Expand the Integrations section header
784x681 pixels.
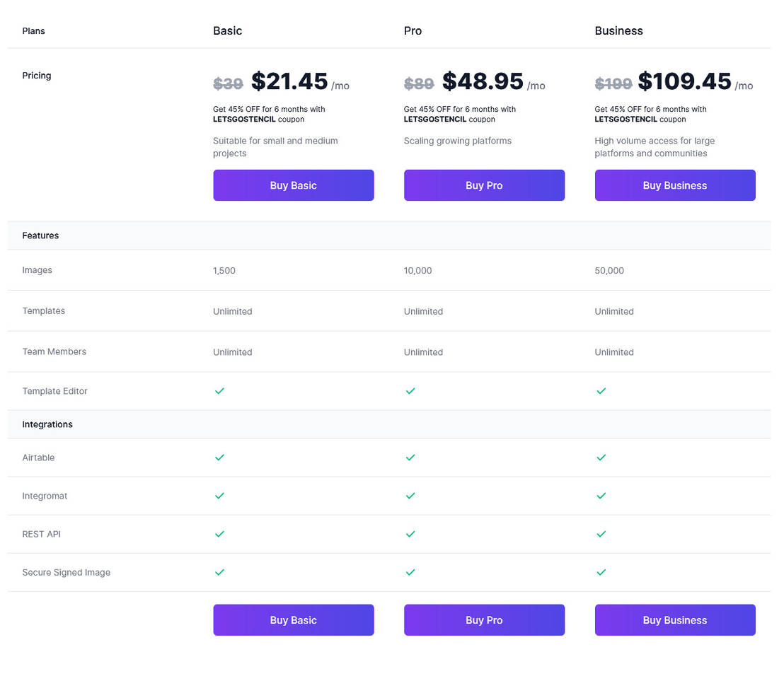(x=47, y=424)
